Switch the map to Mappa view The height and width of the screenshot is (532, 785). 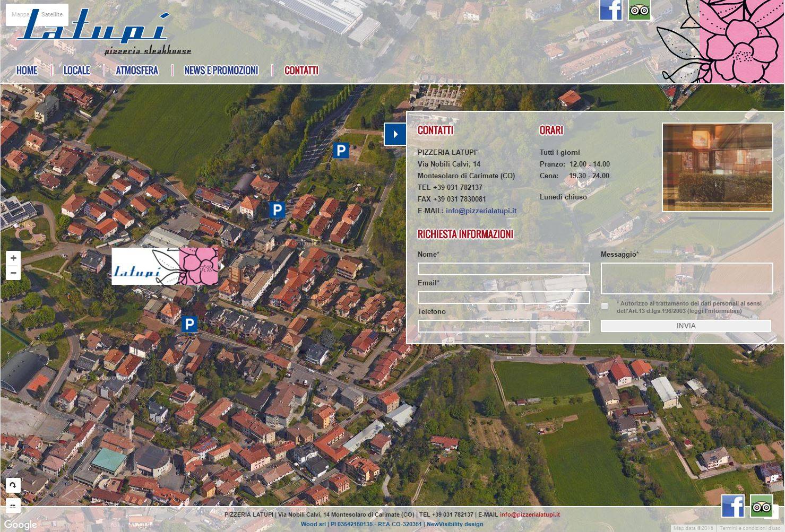[21, 14]
